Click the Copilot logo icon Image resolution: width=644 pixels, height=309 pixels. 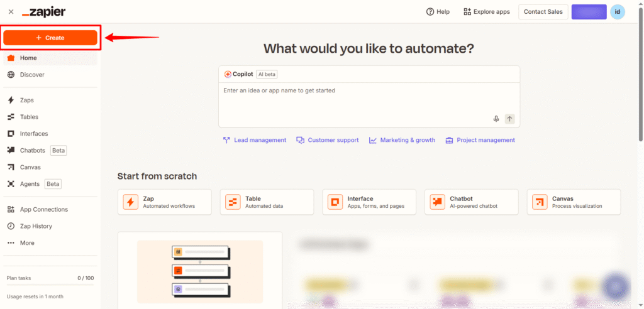coord(228,74)
